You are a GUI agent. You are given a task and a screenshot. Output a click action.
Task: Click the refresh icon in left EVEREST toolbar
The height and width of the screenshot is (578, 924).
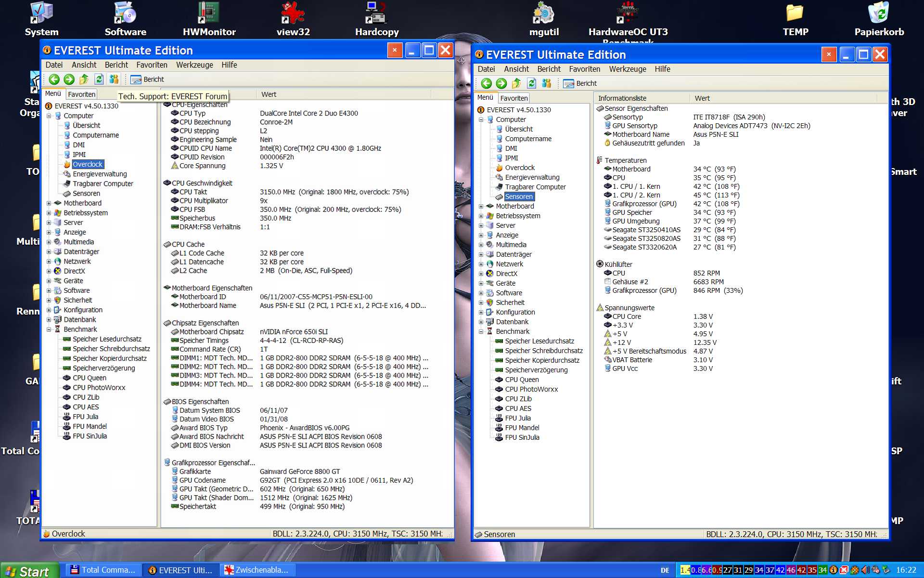pos(99,79)
